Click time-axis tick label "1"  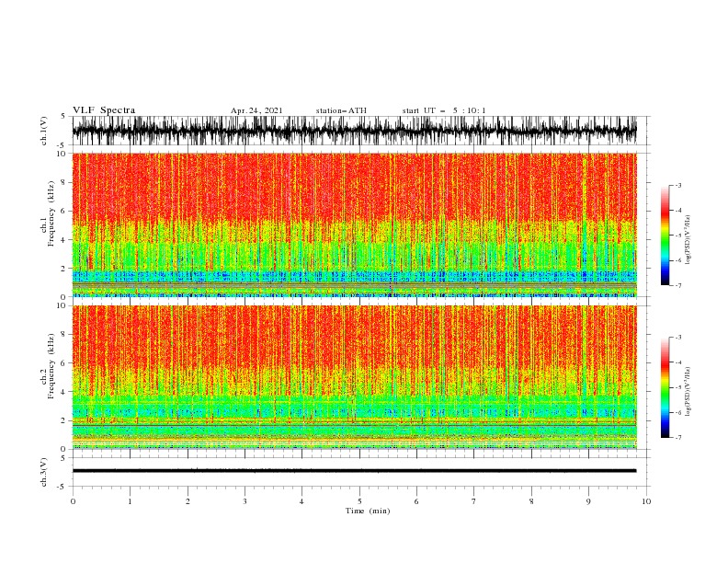pyautogui.click(x=130, y=501)
